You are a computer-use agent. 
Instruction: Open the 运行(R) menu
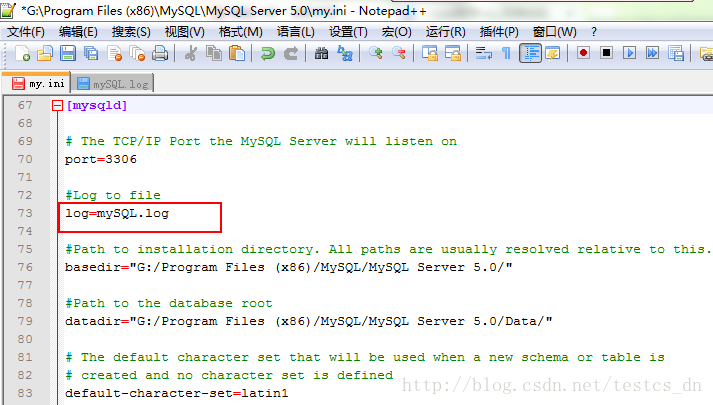pyautogui.click(x=446, y=32)
